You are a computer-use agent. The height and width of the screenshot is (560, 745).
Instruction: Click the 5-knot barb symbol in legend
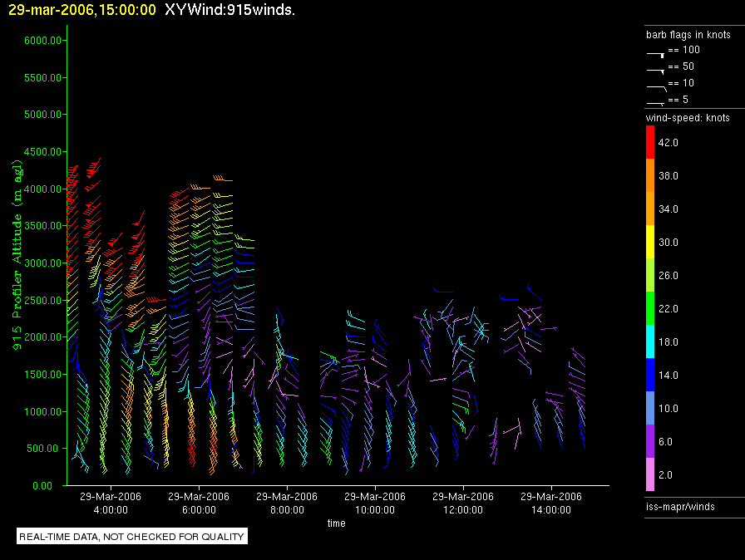pyautogui.click(x=656, y=102)
